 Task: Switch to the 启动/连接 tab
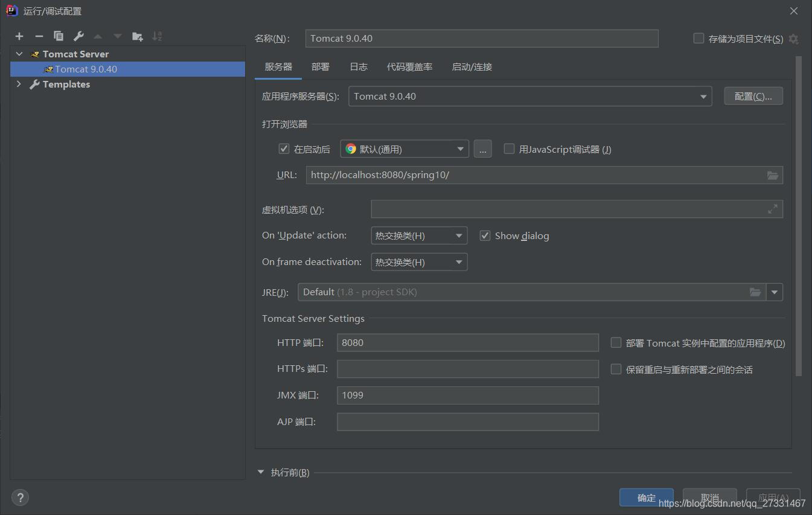click(x=472, y=67)
